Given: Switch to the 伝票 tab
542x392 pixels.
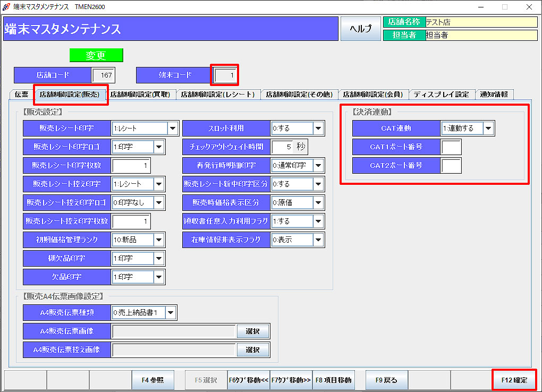Looking at the screenshot, I should 21,95.
